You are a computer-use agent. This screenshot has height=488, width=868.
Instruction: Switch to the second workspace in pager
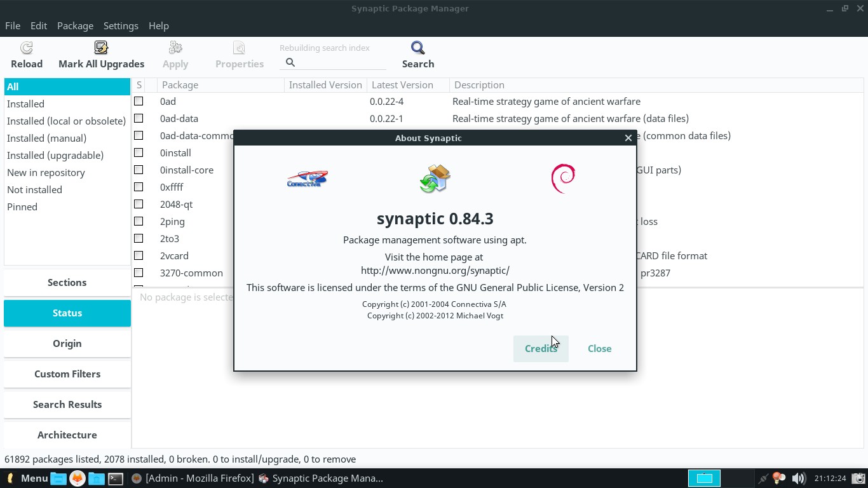(736, 478)
